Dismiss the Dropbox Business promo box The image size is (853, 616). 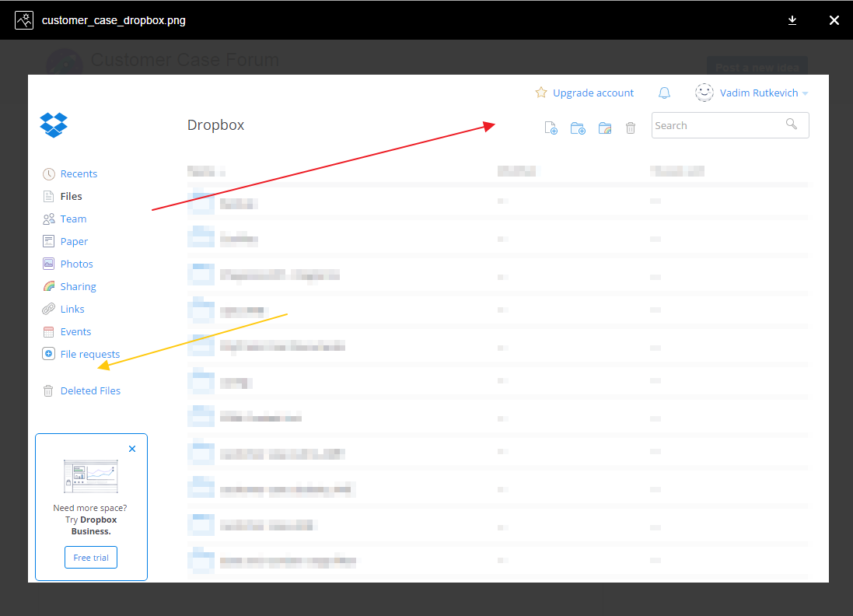(132, 449)
